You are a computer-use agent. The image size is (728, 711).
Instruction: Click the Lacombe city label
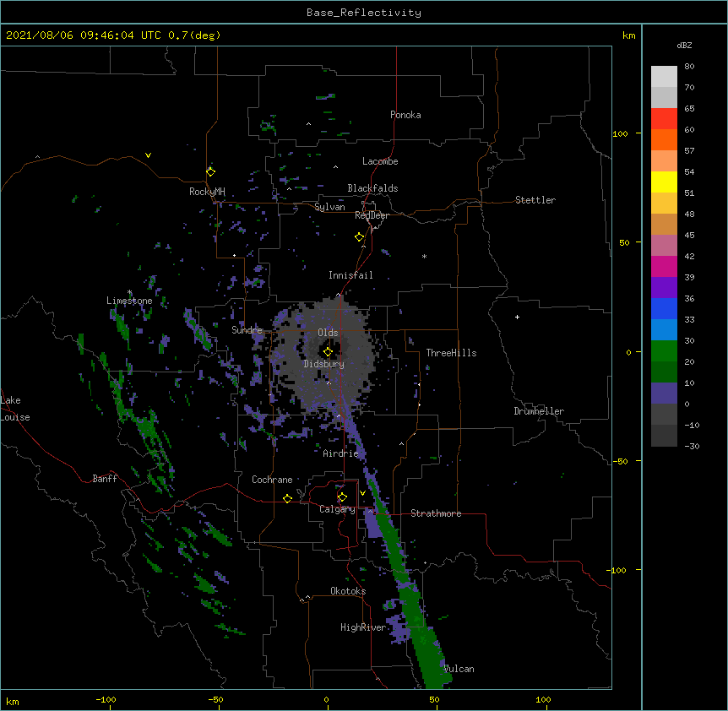tap(380, 161)
